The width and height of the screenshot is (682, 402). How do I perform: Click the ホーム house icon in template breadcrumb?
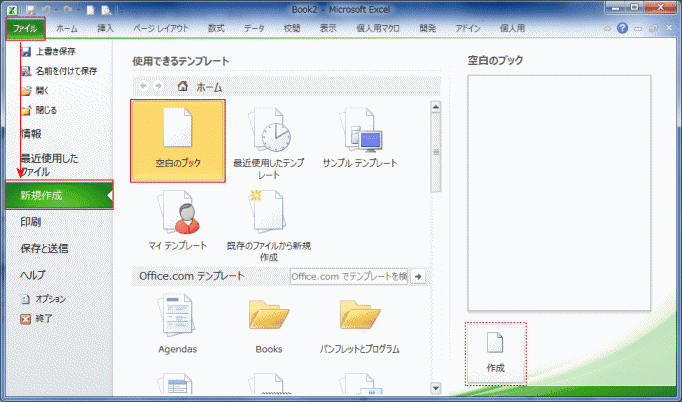183,86
